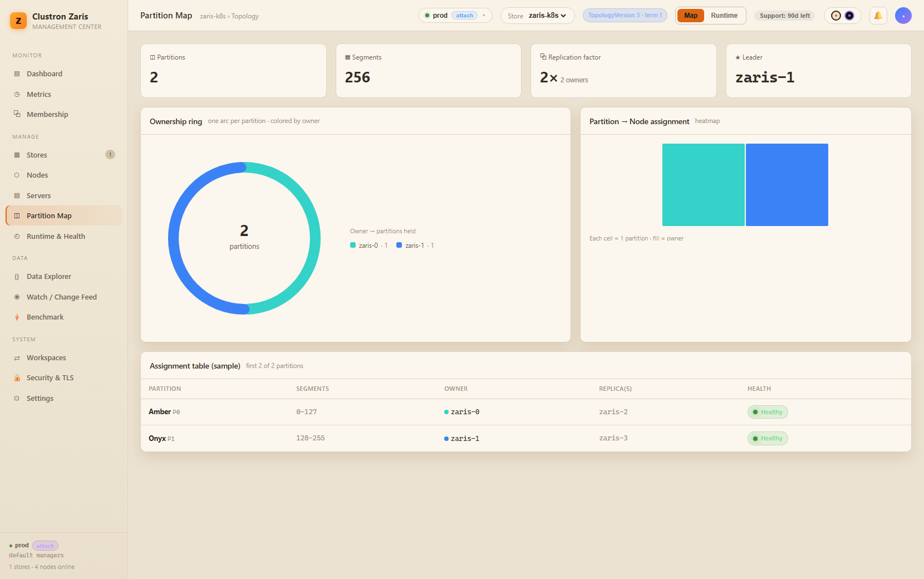924x579 pixels.
Task: Open the Data Explorer menu item
Action: (x=63, y=277)
